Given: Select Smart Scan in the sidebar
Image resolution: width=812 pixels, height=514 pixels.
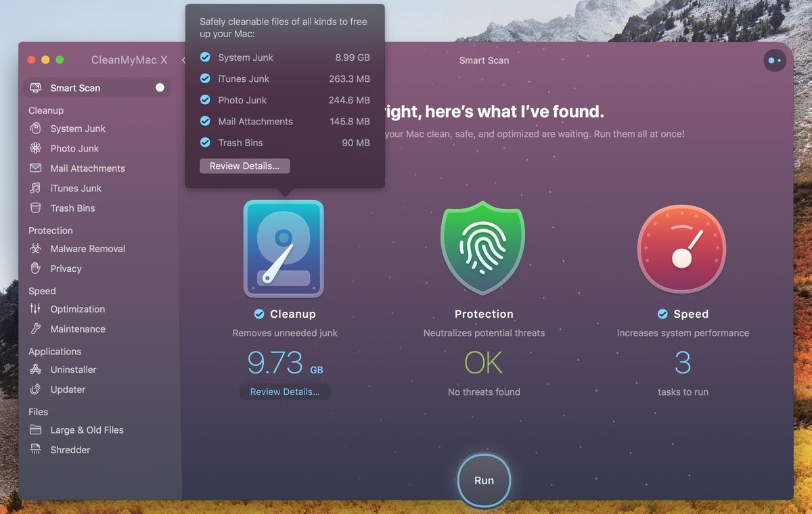Looking at the screenshot, I should pos(97,88).
